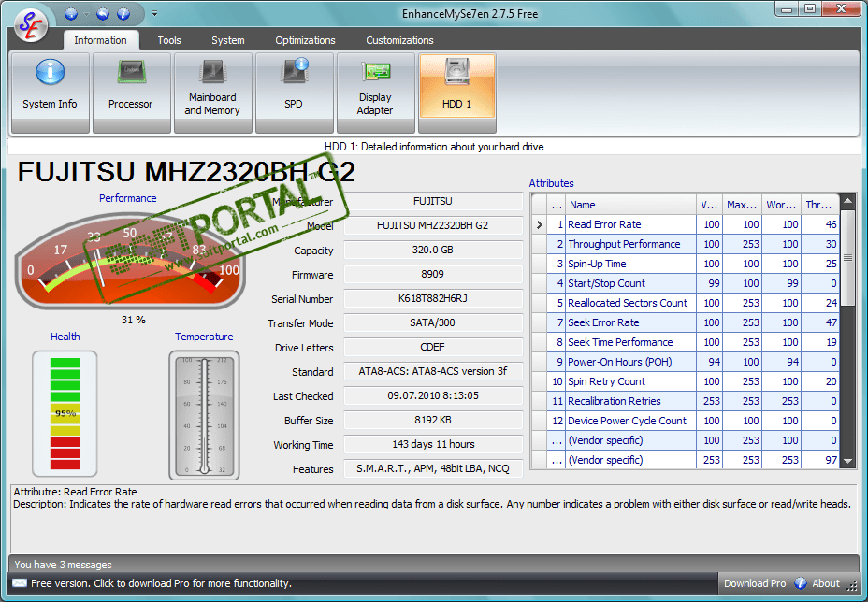
Task: Click the Firmware field showing 8909
Action: (433, 275)
